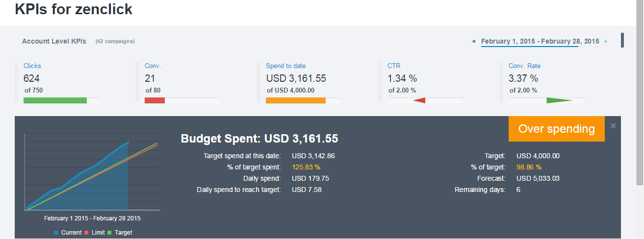644x239 pixels.
Task: Go to the next month using the right arrow
Action: tap(606, 42)
